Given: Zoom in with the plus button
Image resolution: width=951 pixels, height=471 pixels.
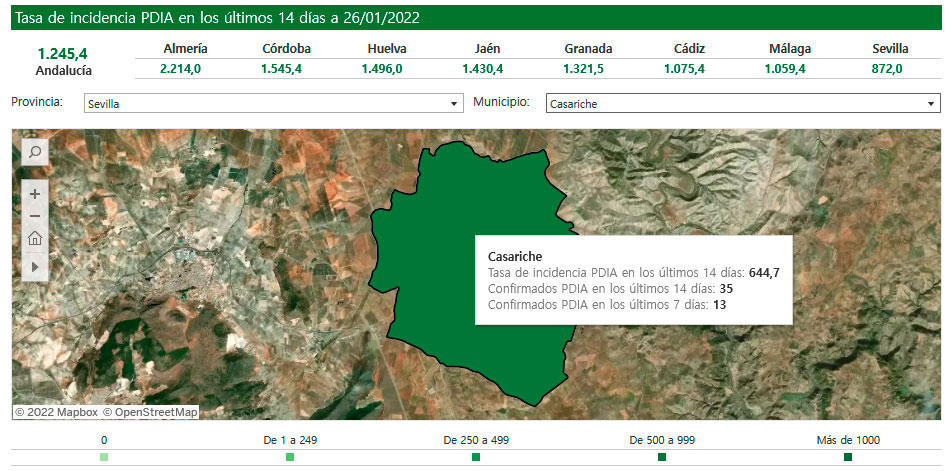Looking at the screenshot, I should (x=35, y=194).
